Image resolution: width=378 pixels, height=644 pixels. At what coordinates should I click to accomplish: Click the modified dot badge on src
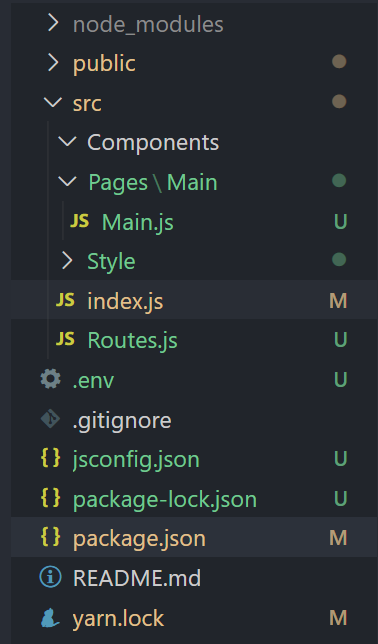[339, 101]
